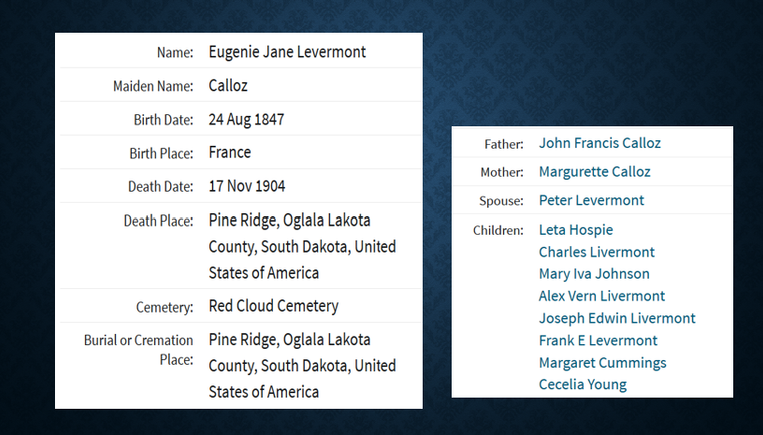Select Cecelia Young child link

pyautogui.click(x=582, y=385)
